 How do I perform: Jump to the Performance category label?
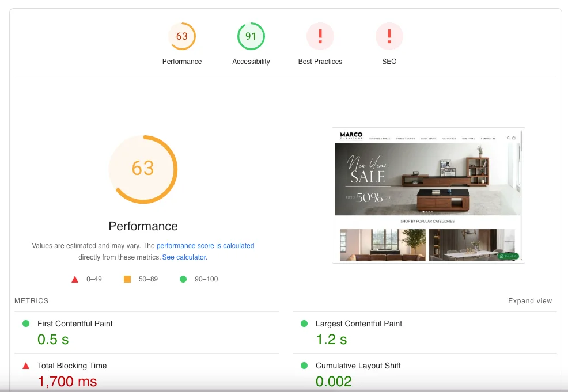(182, 62)
